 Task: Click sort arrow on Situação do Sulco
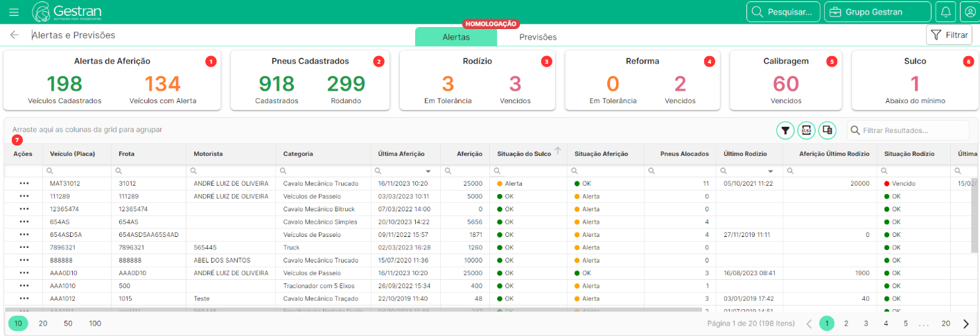(x=557, y=150)
